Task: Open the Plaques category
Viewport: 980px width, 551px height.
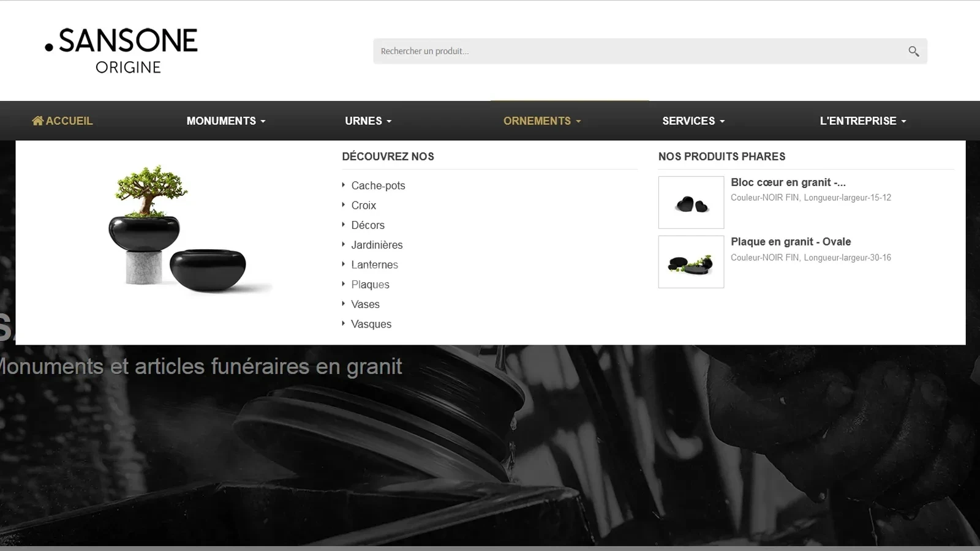Action: (x=370, y=285)
